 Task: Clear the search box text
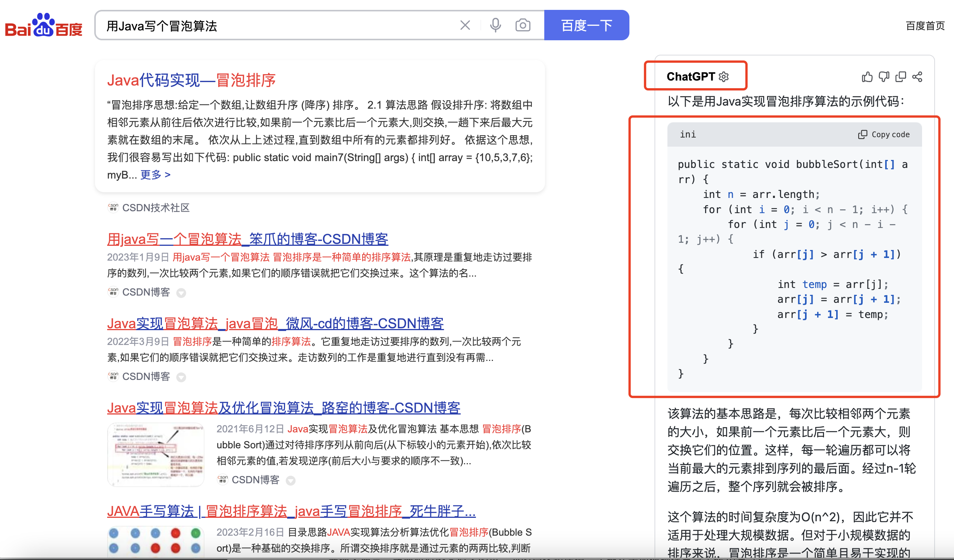(465, 25)
